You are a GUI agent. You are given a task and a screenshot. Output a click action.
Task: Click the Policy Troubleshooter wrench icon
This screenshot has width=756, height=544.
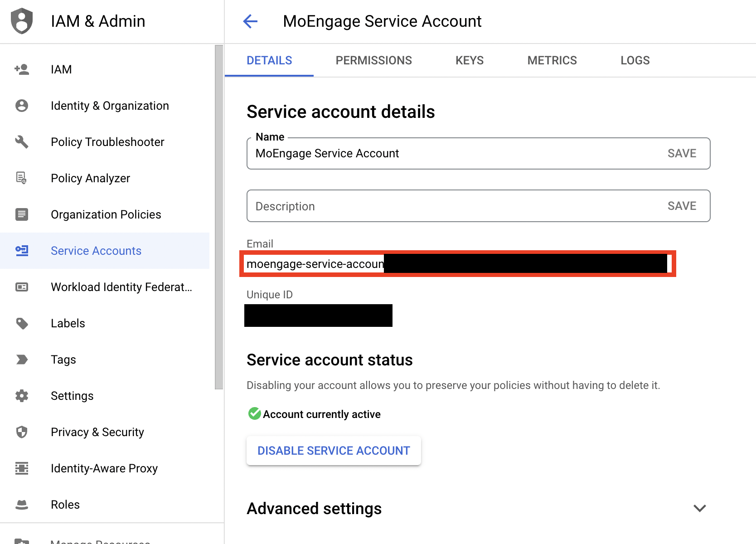point(22,142)
